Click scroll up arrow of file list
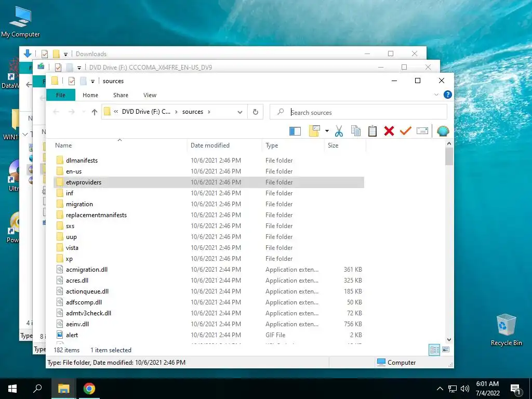532x399 pixels. click(x=449, y=143)
